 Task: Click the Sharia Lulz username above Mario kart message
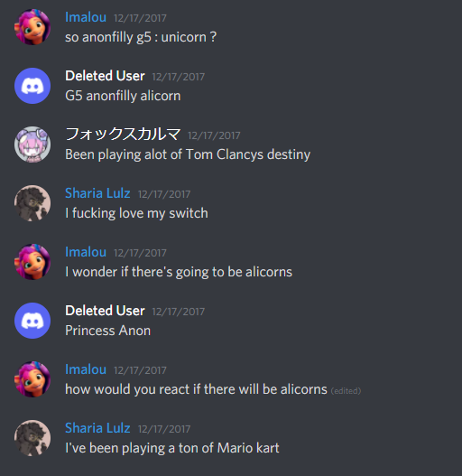97,428
